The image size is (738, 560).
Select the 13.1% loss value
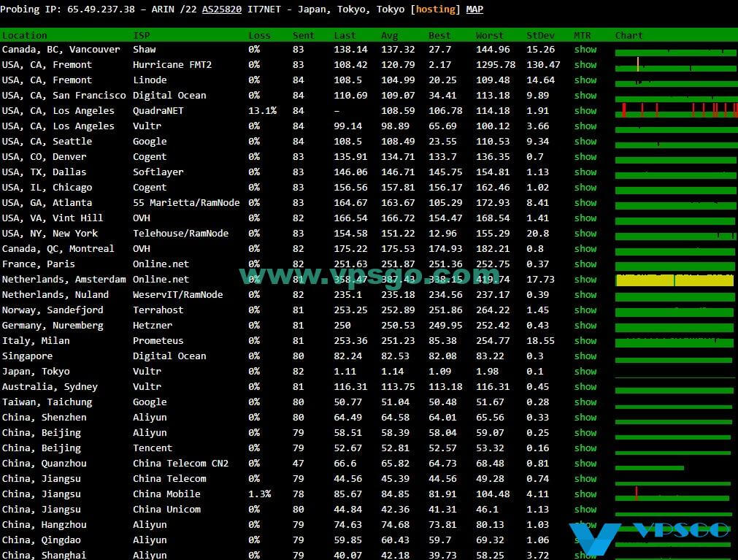(263, 110)
